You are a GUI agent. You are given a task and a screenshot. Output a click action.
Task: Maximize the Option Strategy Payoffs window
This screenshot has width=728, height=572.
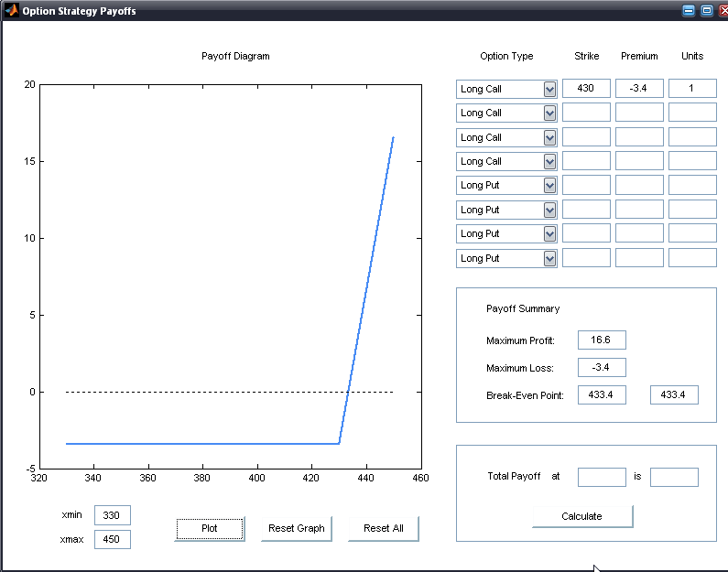(707, 11)
